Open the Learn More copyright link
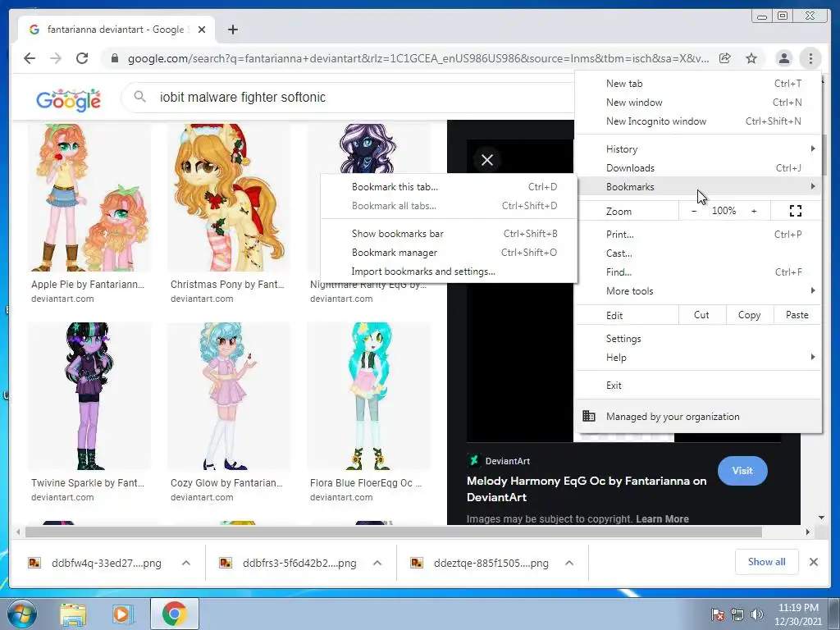This screenshot has height=630, width=840. pyautogui.click(x=662, y=518)
